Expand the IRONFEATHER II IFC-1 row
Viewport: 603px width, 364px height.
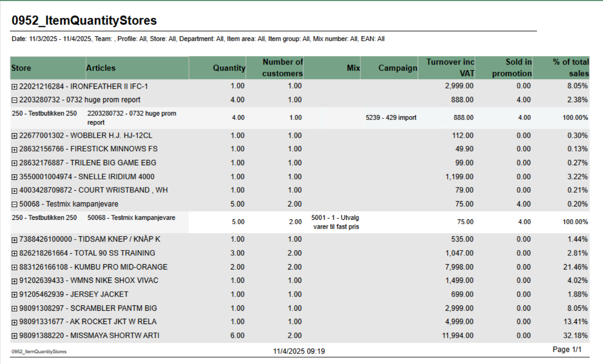tap(15, 87)
